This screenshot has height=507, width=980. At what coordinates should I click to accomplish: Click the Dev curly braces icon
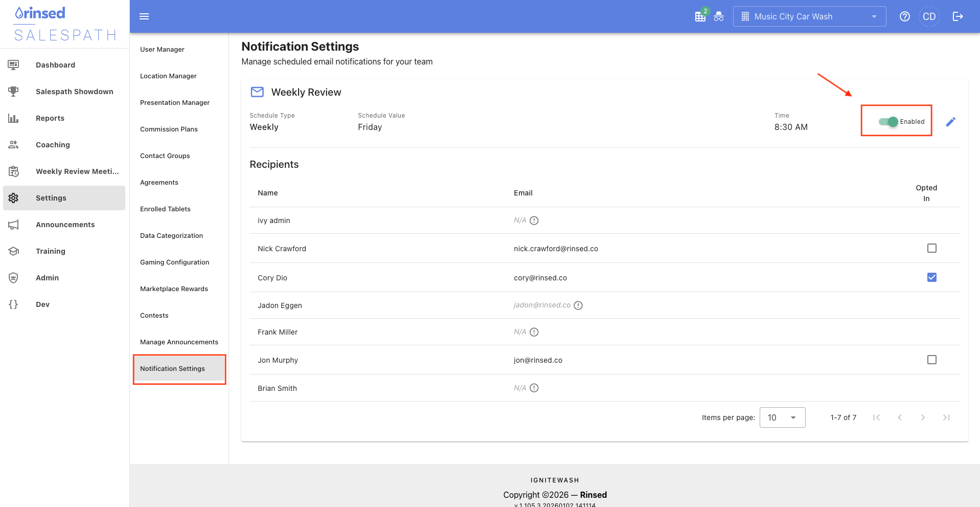click(x=13, y=304)
